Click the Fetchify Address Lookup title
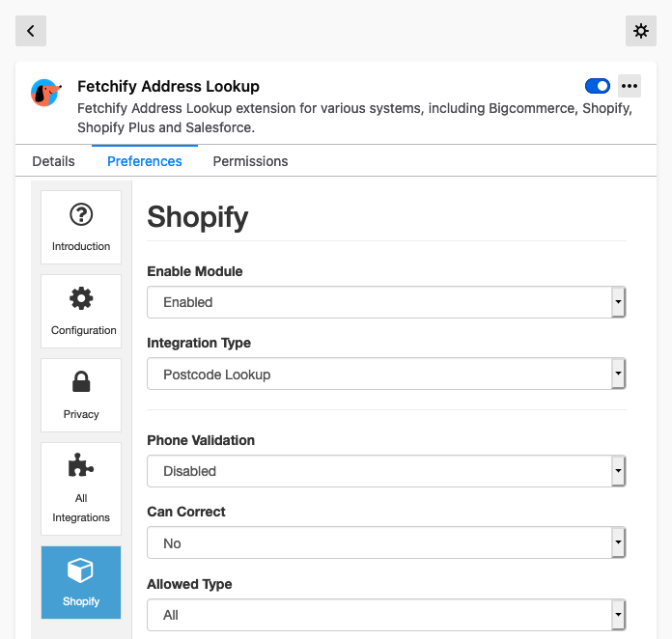 click(168, 86)
